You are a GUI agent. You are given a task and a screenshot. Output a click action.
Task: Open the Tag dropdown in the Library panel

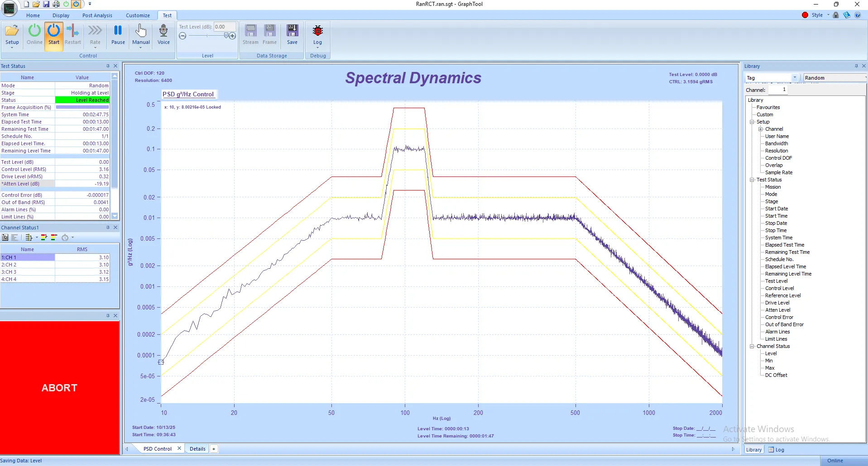point(796,77)
